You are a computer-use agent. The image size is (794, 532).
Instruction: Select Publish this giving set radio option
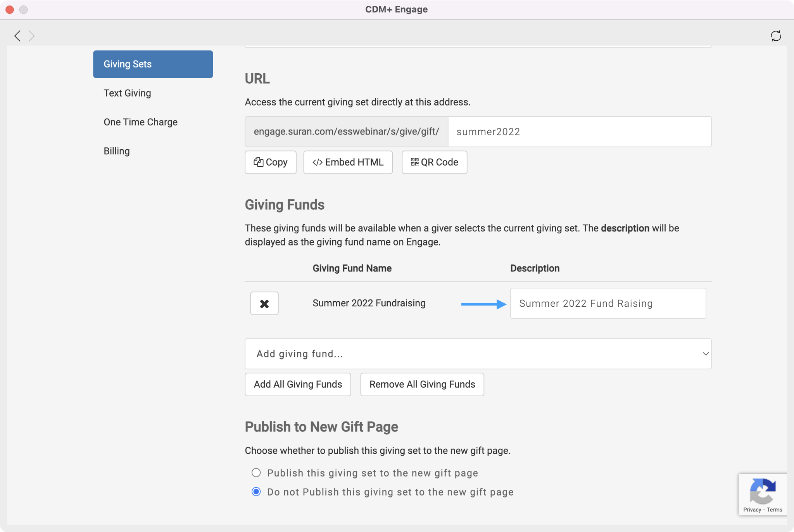click(256, 473)
